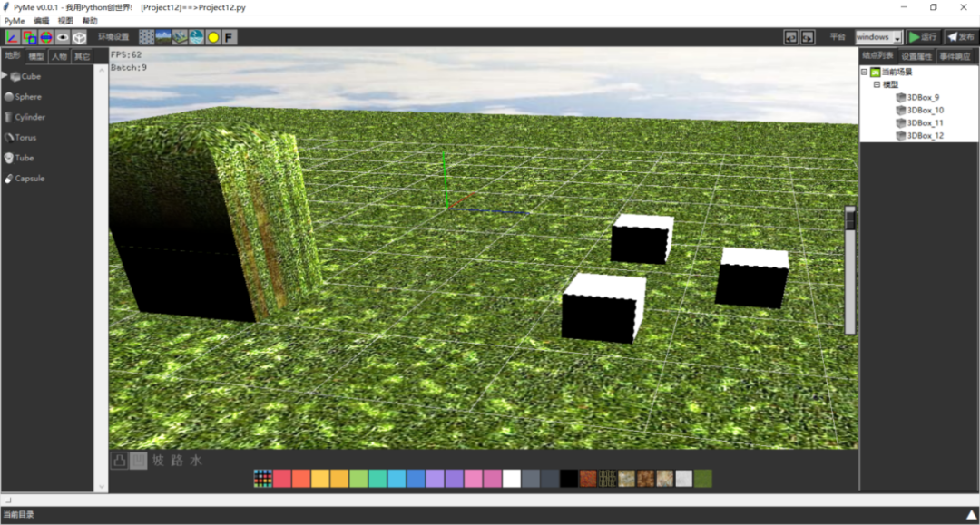Click the terrain tile environment icon
The image size is (980, 525).
click(180, 37)
